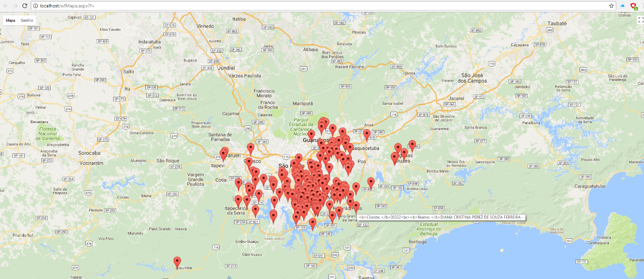
Task: Click the Santana de Parnaíba label
Action: pyautogui.click(x=221, y=138)
